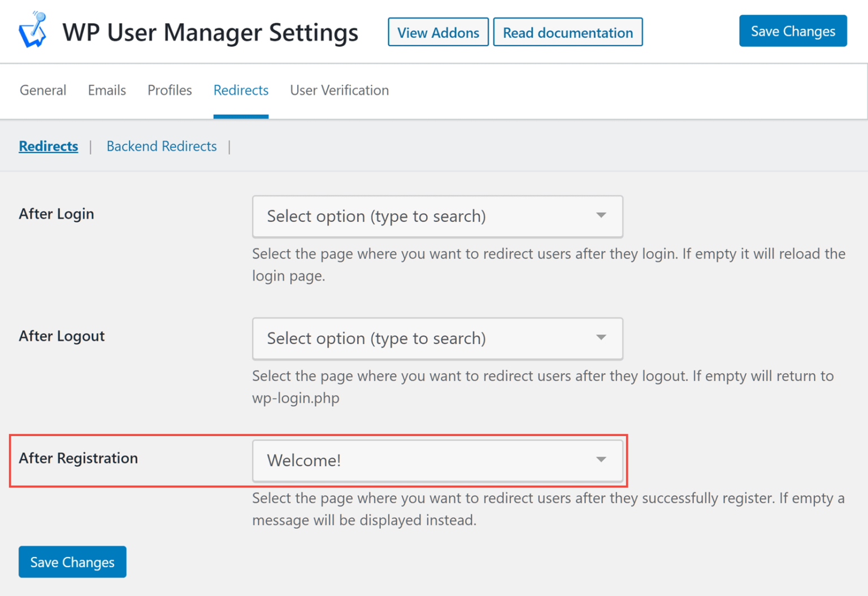Viewport: 868px width, 596px height.
Task: Click Save Changes at the bottom
Action: point(72,562)
